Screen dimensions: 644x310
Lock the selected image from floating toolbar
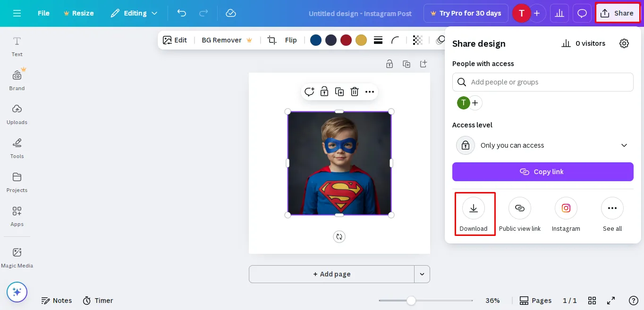324,92
